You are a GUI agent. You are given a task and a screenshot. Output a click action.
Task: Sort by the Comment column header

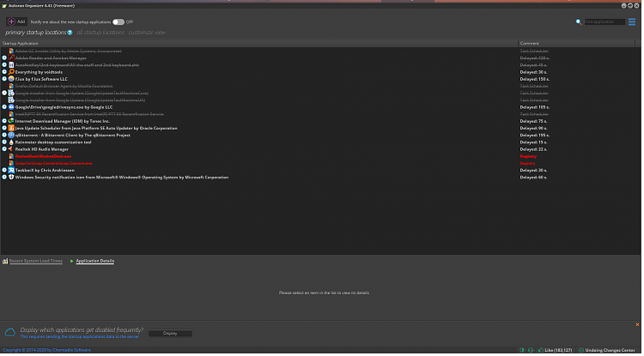point(579,44)
